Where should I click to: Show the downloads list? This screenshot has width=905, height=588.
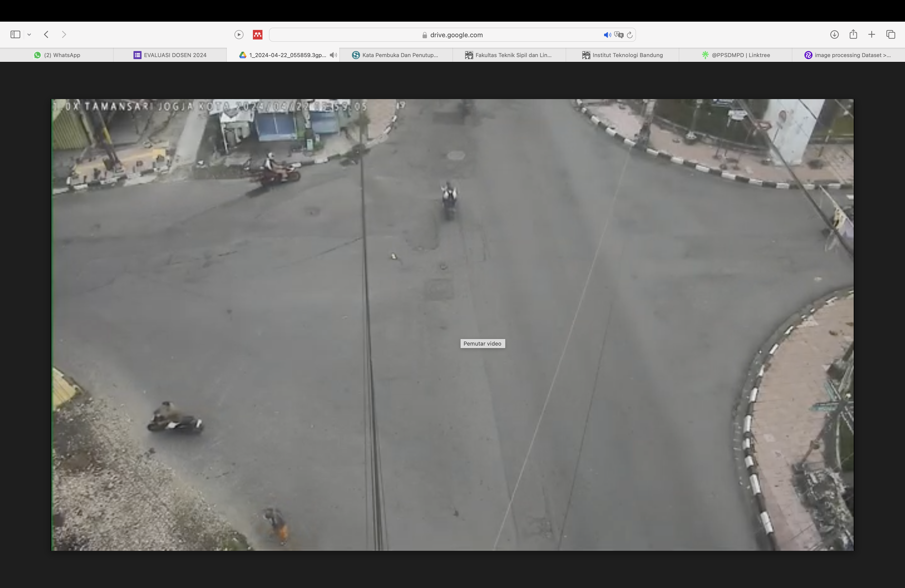tap(834, 35)
